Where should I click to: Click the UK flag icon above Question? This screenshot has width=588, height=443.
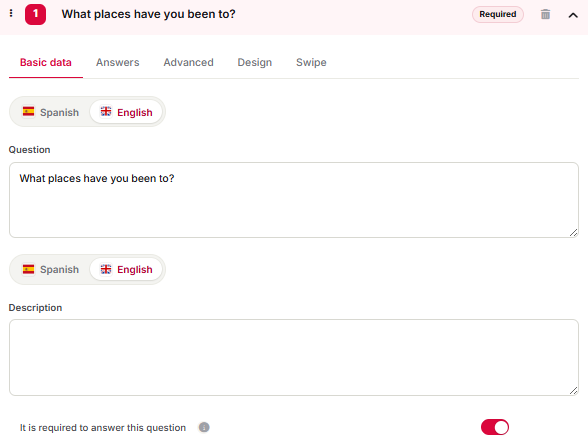(x=106, y=111)
